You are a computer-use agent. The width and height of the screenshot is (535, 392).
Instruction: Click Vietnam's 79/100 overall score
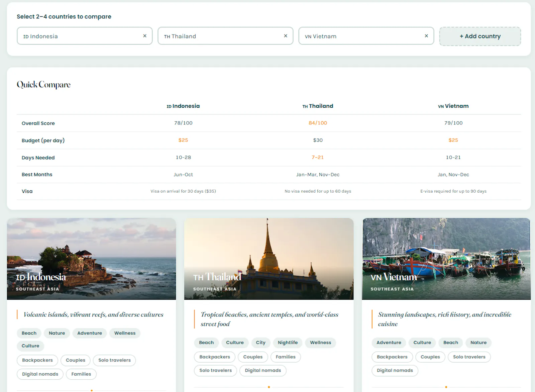tap(453, 123)
